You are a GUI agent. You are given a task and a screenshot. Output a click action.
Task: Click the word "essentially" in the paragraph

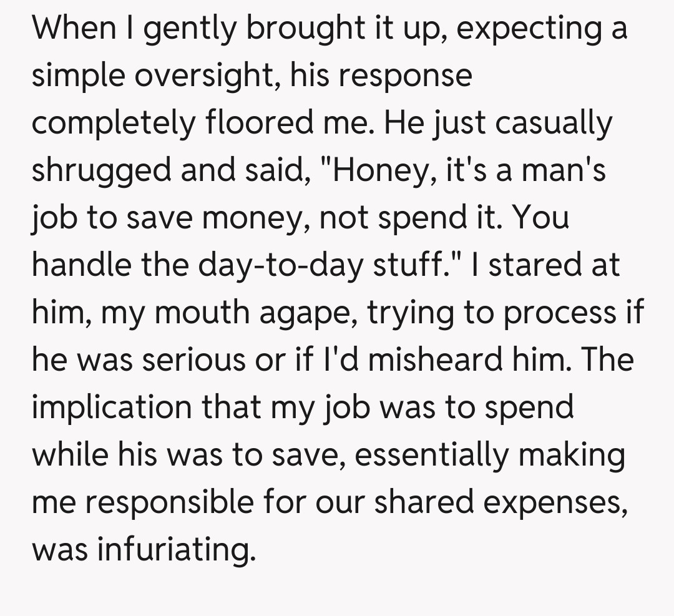[x=432, y=454]
